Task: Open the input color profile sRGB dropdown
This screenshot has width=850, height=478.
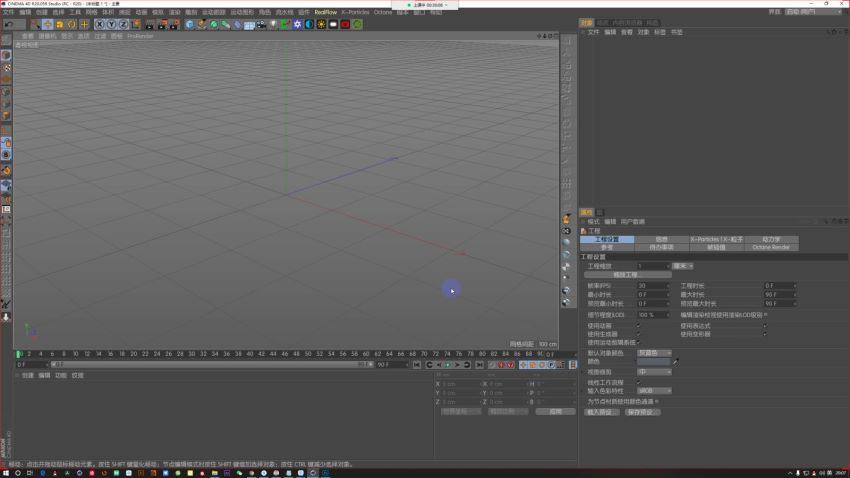Action: point(654,391)
